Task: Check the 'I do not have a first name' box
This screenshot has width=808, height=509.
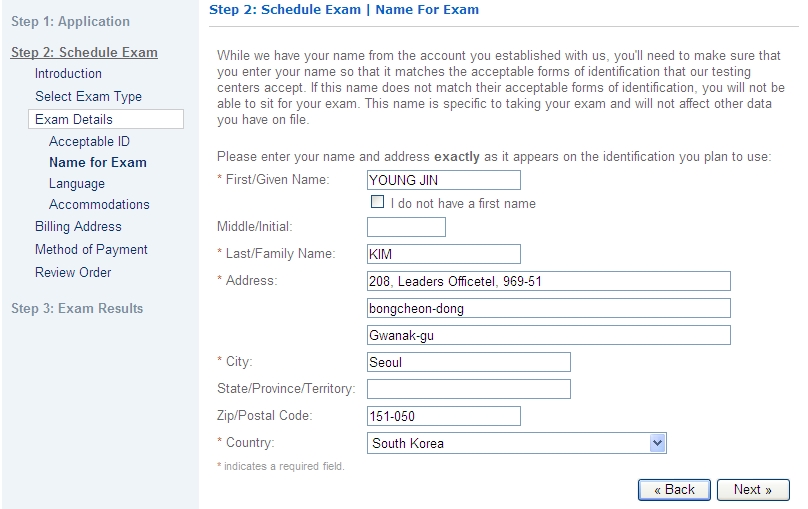Action: pos(377,201)
